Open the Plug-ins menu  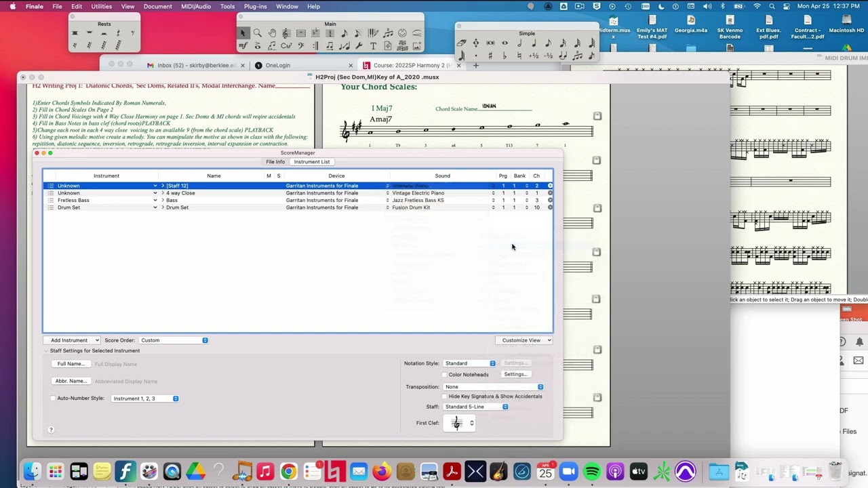click(x=255, y=7)
